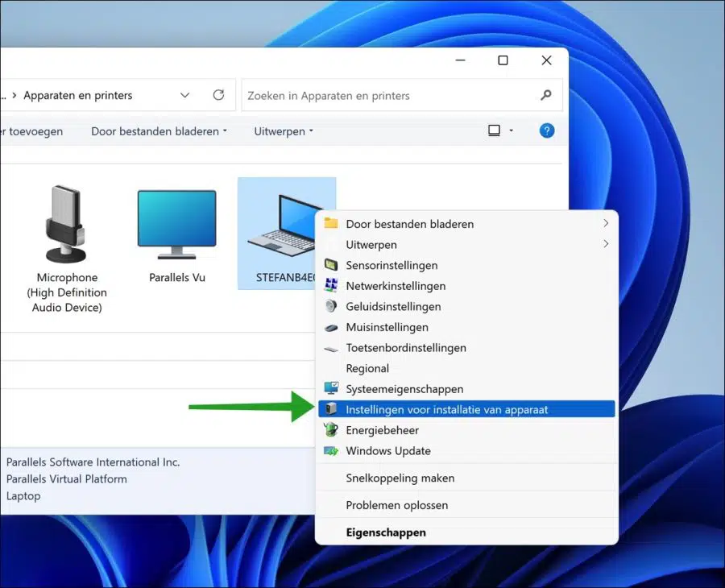Expand toolbar Uitwerpen dropdown
The image size is (725, 588).
coord(311,130)
